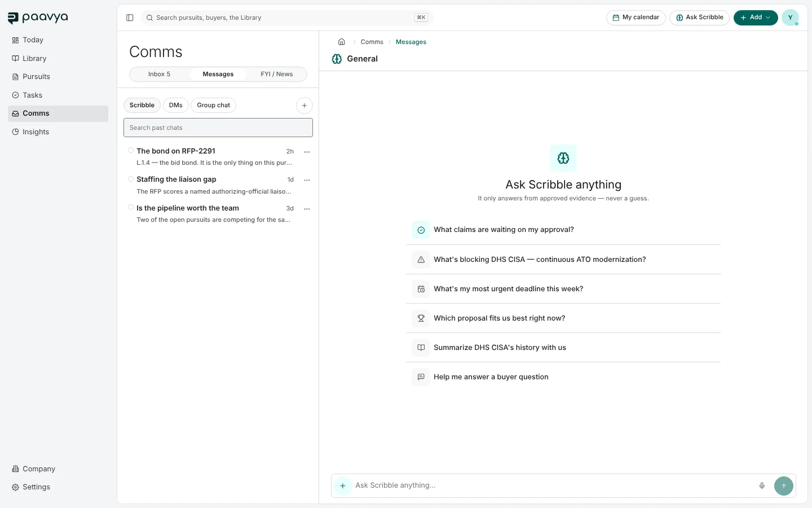The height and width of the screenshot is (508, 812).
Task: Open Company settings in sidebar
Action: (x=58, y=469)
